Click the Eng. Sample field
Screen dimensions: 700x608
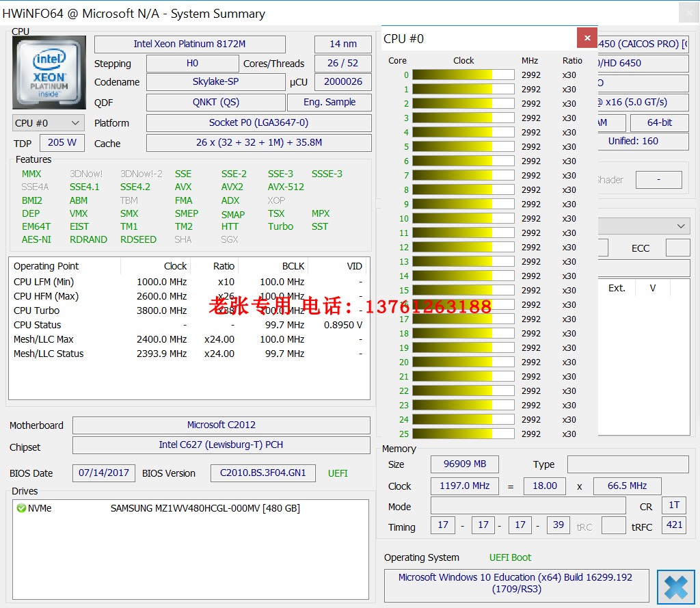pos(329,103)
